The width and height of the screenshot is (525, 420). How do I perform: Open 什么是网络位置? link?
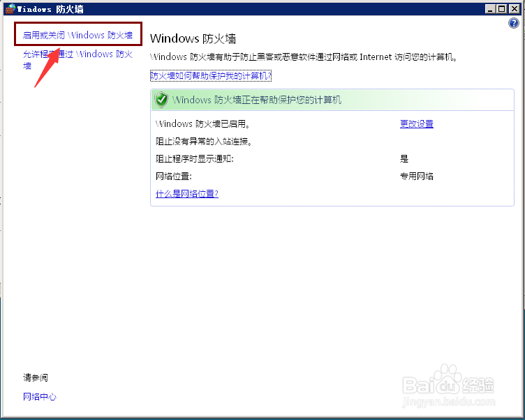[x=187, y=193]
